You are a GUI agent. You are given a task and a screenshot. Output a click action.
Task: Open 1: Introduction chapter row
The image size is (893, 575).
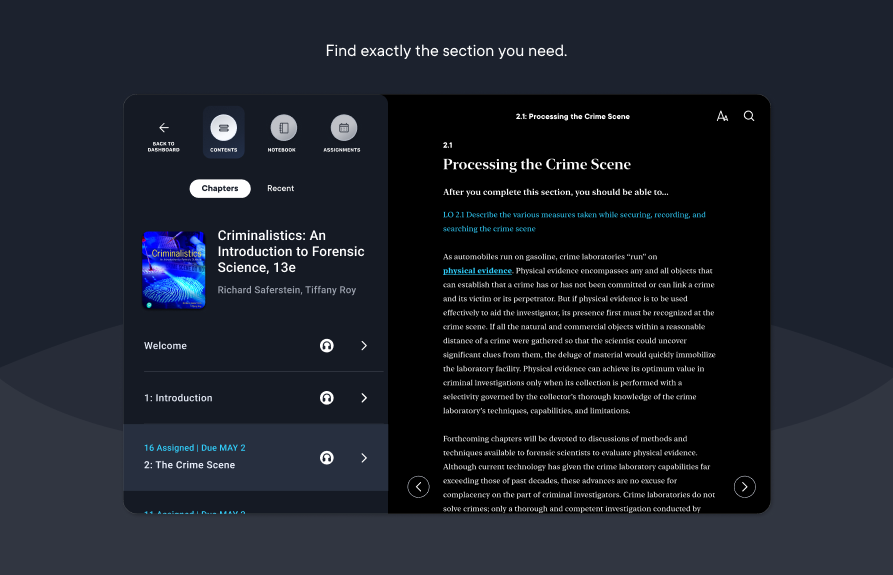[256, 398]
